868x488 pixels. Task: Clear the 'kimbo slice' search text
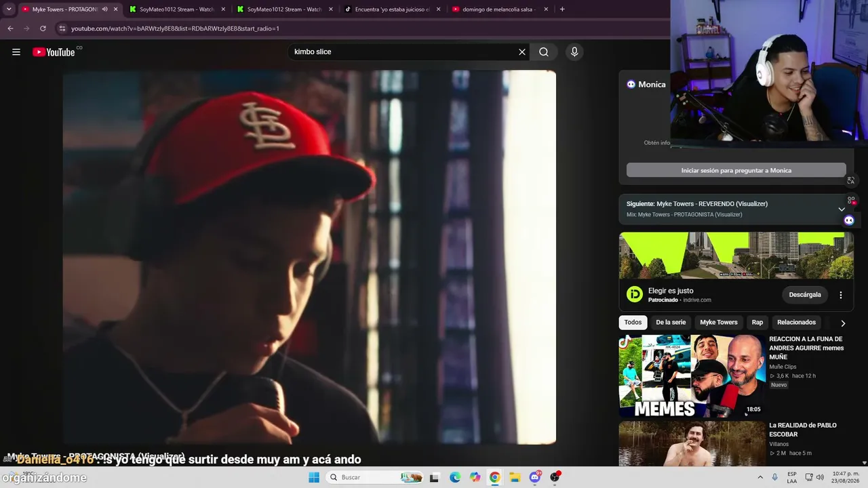click(522, 52)
